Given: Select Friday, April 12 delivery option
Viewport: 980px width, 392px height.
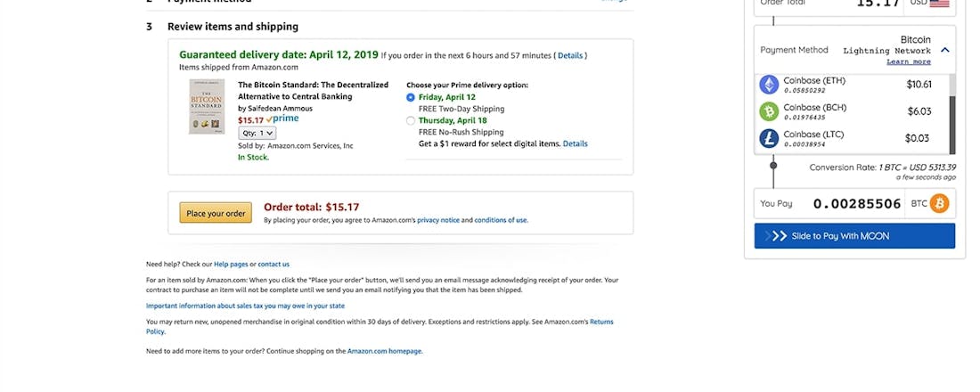Looking at the screenshot, I should pos(411,97).
